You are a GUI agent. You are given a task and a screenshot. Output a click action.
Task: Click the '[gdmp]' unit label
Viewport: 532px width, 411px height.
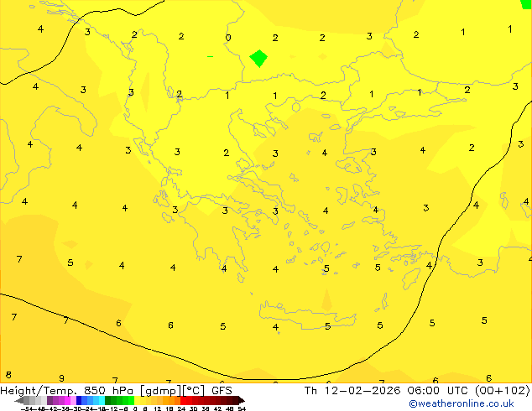click(160, 391)
